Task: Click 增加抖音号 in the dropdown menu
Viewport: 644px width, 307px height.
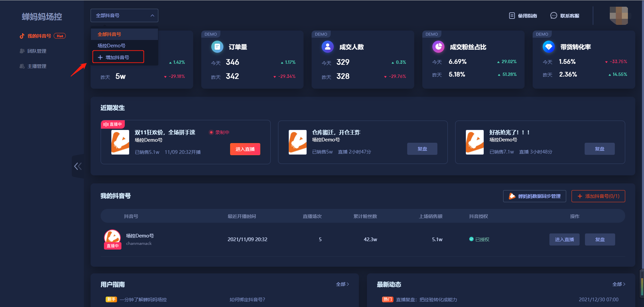Action: (x=118, y=57)
